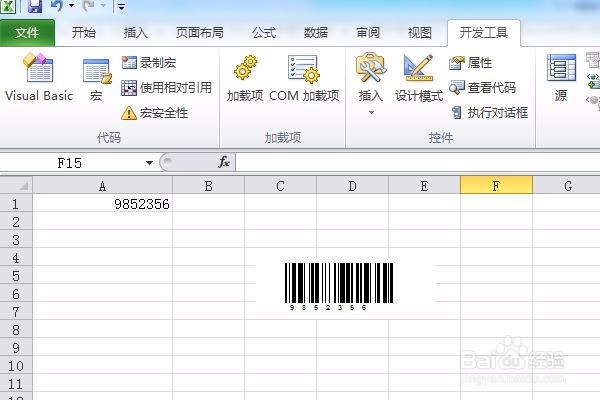Toggle Design Mode (设计模式)
The image size is (600, 400).
coord(419,78)
